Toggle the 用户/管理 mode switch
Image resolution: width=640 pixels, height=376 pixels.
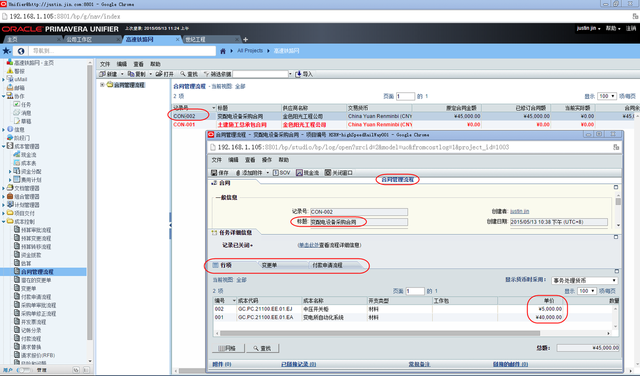[23, 370]
